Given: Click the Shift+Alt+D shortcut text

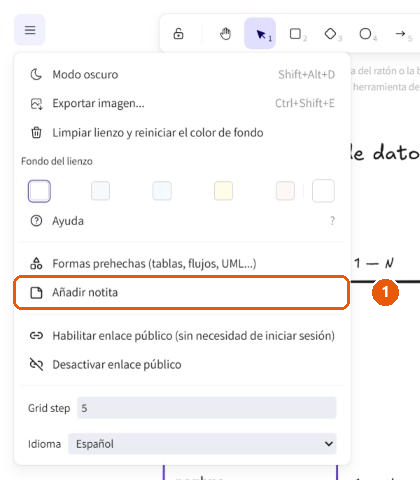Looking at the screenshot, I should 307,74.
